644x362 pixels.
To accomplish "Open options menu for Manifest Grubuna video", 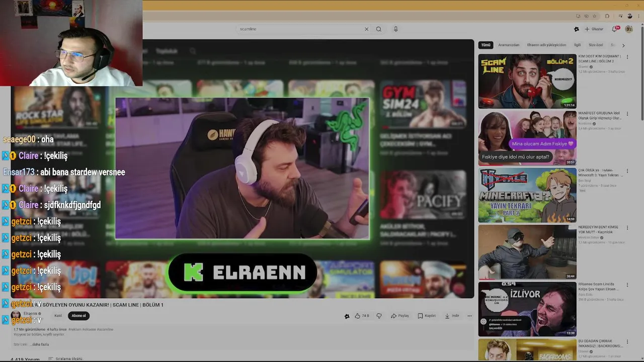I will pyautogui.click(x=627, y=114).
